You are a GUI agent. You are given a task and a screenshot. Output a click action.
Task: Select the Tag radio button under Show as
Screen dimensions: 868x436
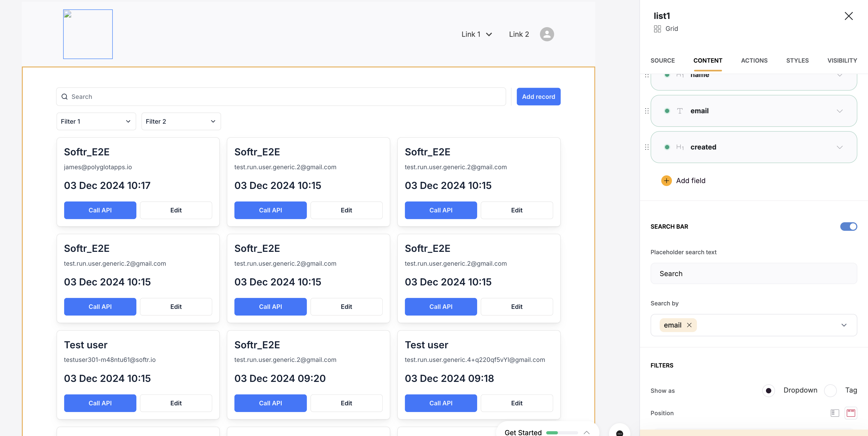click(x=831, y=390)
